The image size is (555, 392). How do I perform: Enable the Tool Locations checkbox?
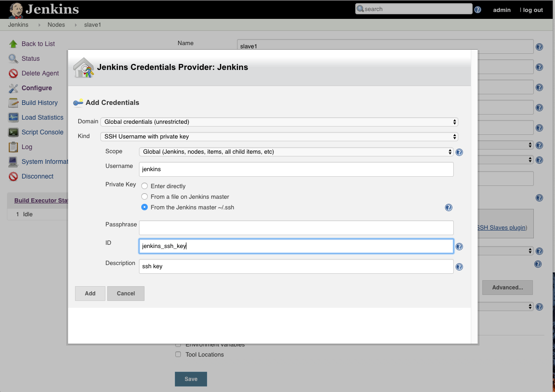(x=178, y=354)
